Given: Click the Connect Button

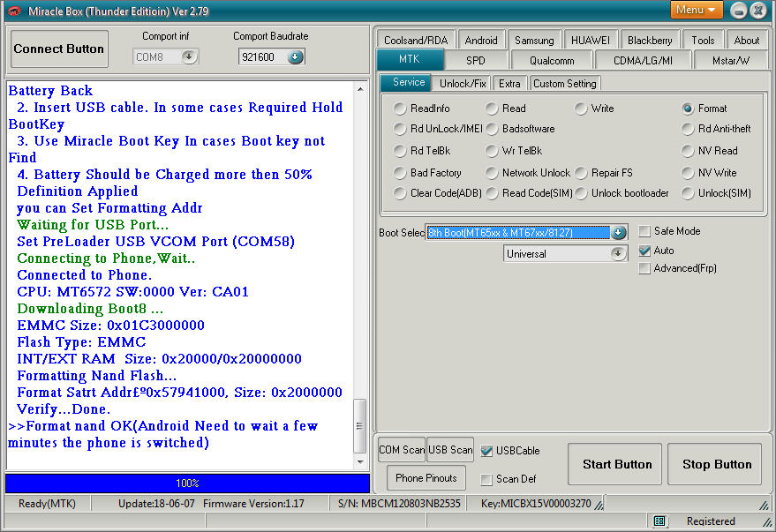Looking at the screenshot, I should pyautogui.click(x=59, y=49).
